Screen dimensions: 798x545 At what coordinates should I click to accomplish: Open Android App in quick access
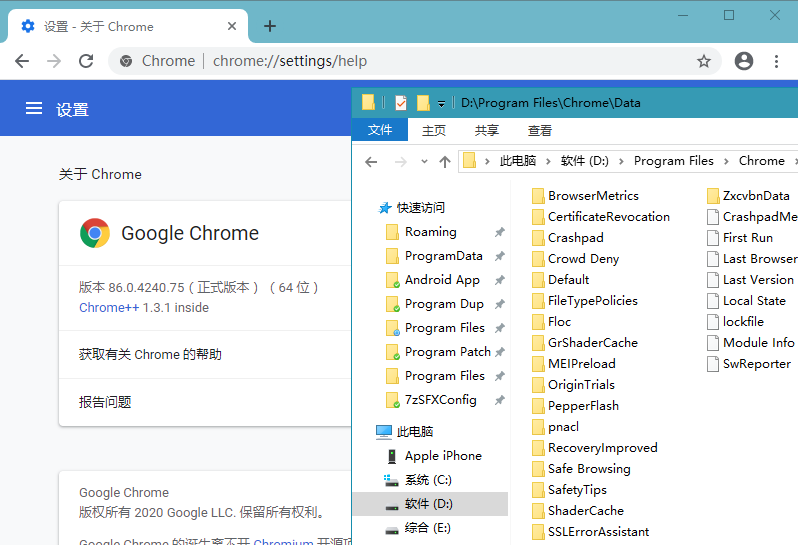442,280
